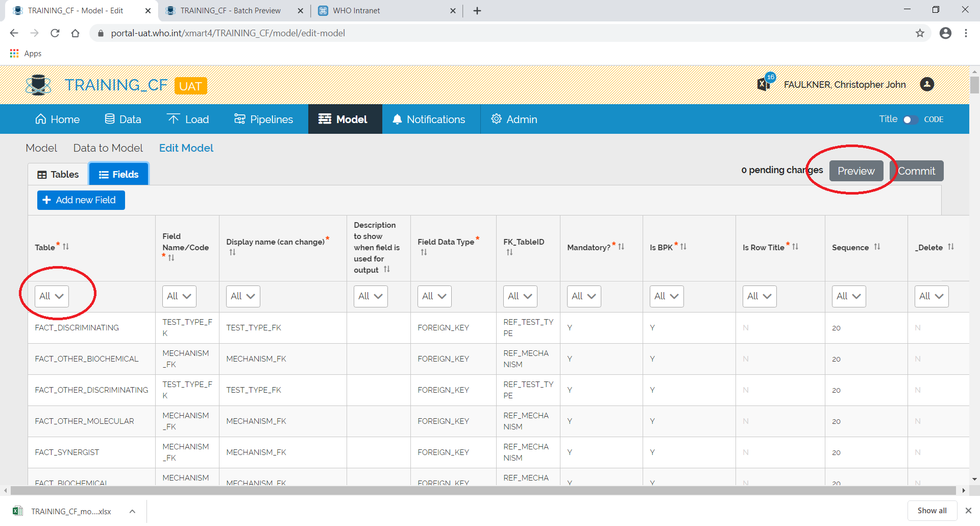
Task: Click Show all downloads
Action: [x=932, y=511]
